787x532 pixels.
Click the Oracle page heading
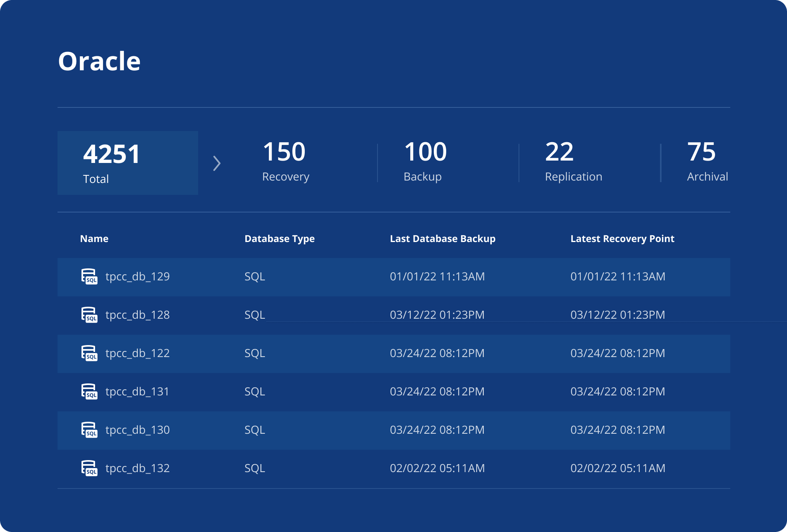click(99, 61)
